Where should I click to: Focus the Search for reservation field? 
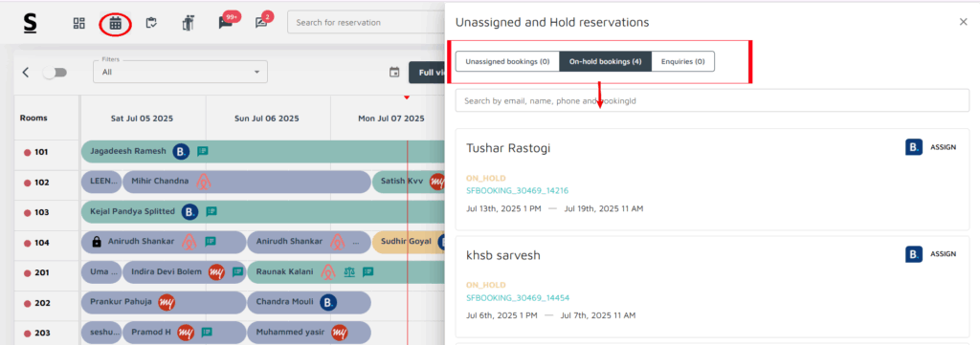click(x=366, y=23)
